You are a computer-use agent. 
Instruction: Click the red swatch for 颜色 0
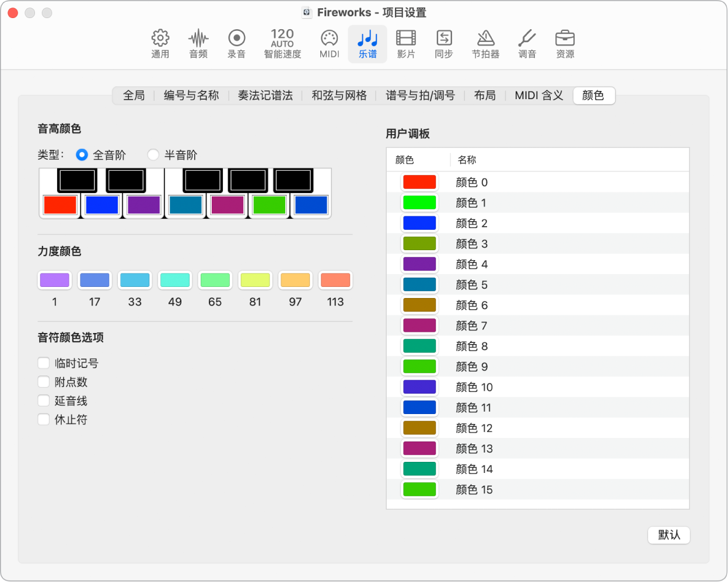(x=419, y=182)
